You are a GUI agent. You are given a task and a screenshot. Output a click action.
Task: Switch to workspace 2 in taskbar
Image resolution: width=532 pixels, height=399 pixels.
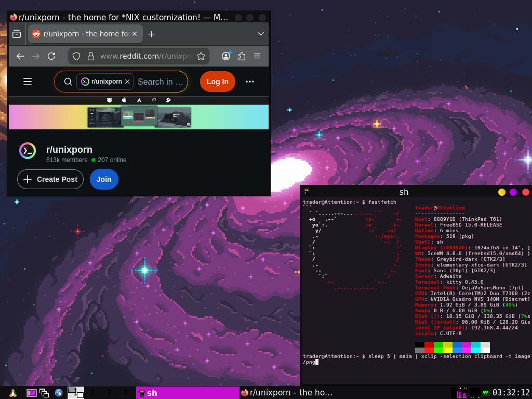(x=92, y=393)
